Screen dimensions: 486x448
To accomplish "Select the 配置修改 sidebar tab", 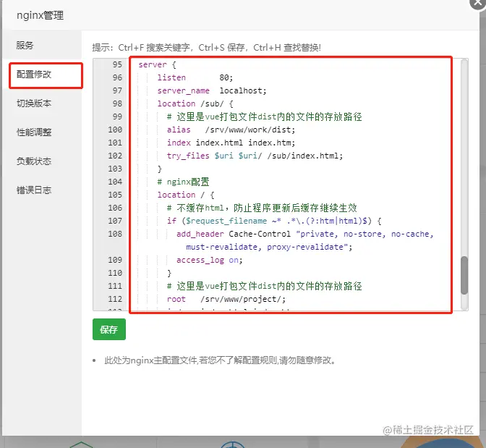I will pos(46,75).
